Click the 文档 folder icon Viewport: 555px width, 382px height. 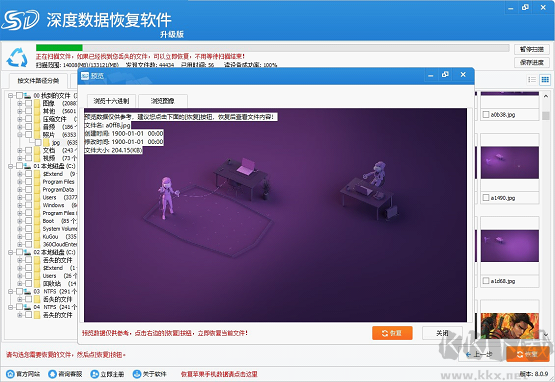coord(37,150)
